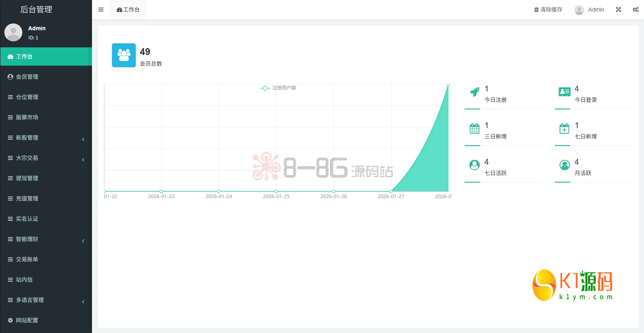Click the 今日登录 label
This screenshot has height=333, width=644.
point(586,100)
